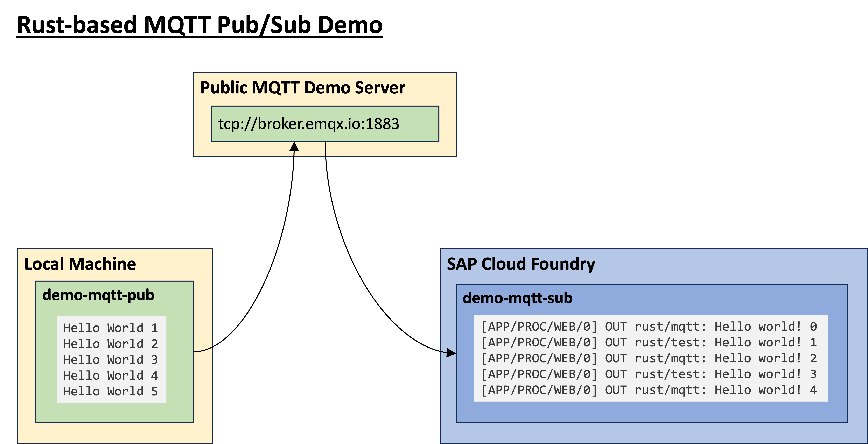Screen dimensions: 868x444
Task: Select log line ending "Hello world! 0"
Action: [649, 327]
